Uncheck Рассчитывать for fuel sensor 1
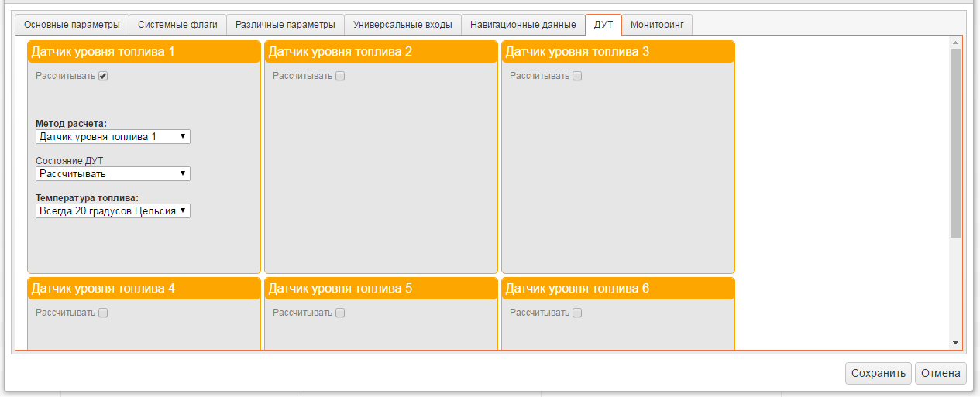Image resolution: width=980 pixels, height=397 pixels. (x=103, y=76)
